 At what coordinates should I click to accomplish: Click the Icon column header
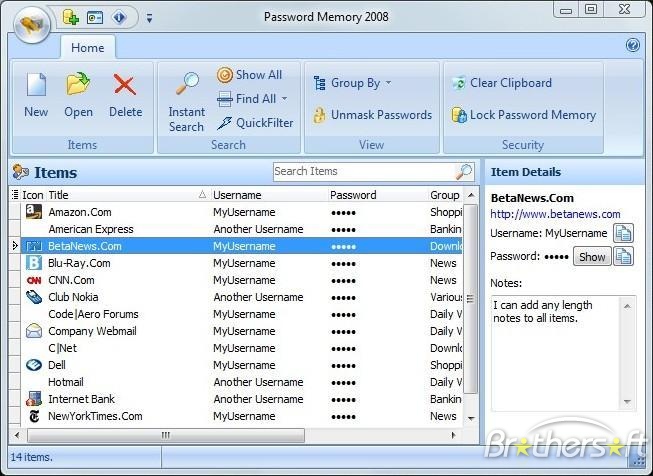(x=33, y=195)
